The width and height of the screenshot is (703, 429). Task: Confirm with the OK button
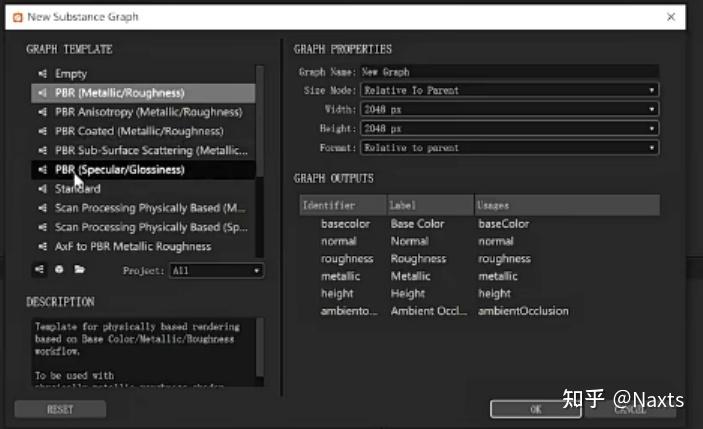pyautogui.click(x=536, y=409)
